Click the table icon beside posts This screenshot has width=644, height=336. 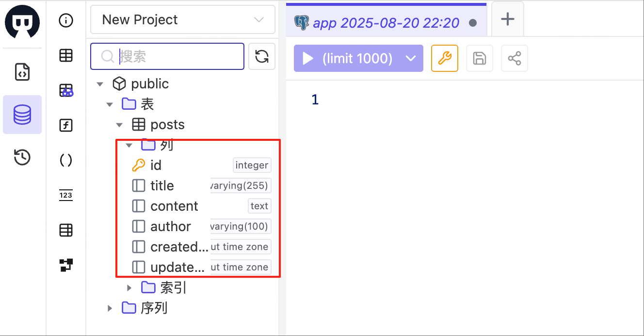[x=139, y=125]
